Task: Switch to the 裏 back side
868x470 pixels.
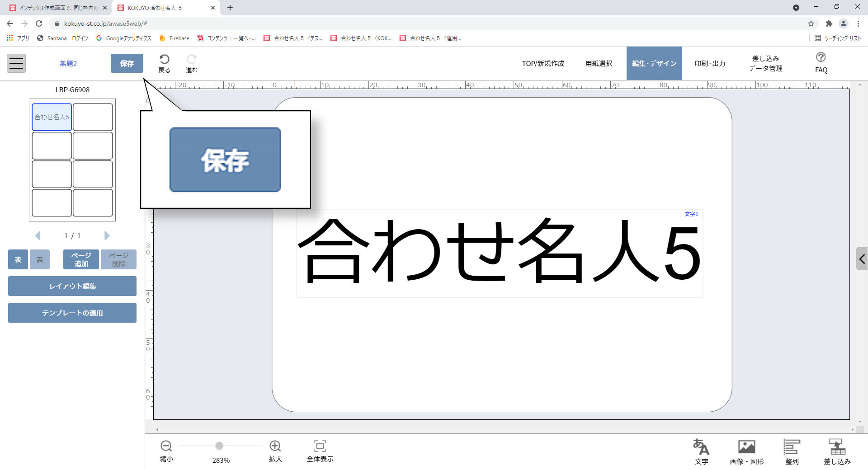Action: click(x=39, y=259)
